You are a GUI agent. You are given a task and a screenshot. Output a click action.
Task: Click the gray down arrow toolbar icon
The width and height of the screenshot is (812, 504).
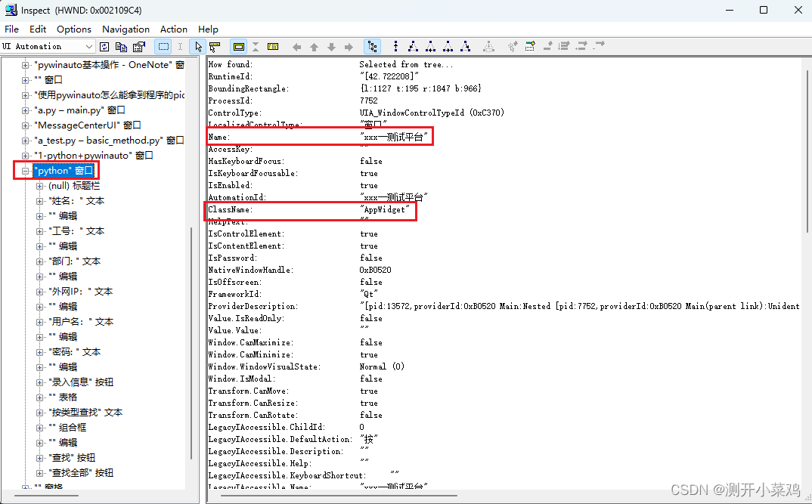[x=331, y=47]
